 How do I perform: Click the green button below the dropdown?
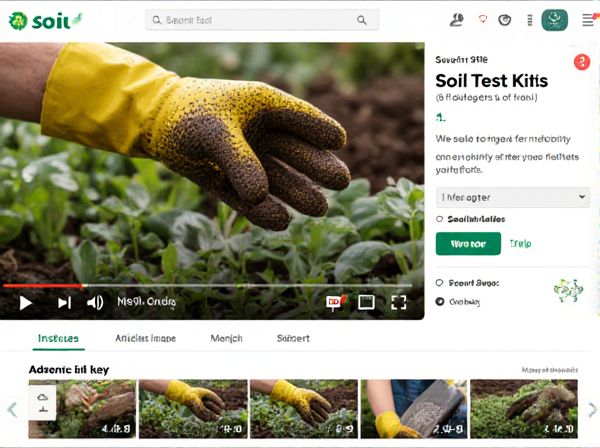pyautogui.click(x=468, y=244)
